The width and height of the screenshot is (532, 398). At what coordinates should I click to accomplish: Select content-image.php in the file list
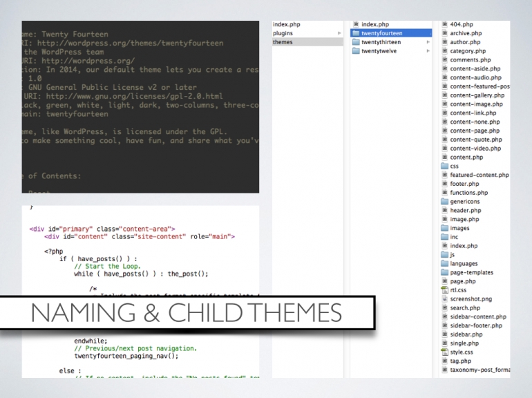click(x=476, y=104)
